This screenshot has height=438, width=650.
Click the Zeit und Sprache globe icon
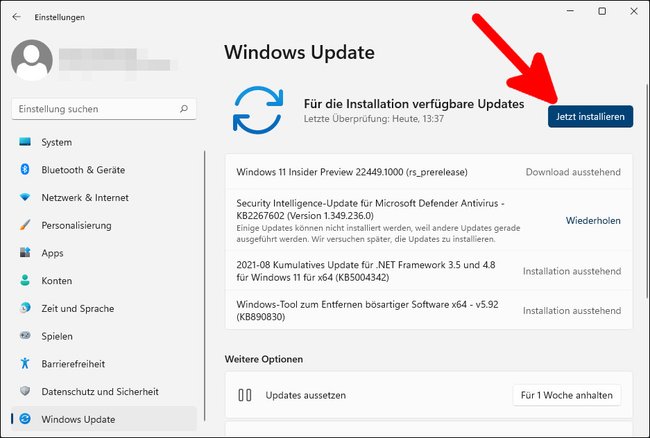pyautogui.click(x=25, y=308)
